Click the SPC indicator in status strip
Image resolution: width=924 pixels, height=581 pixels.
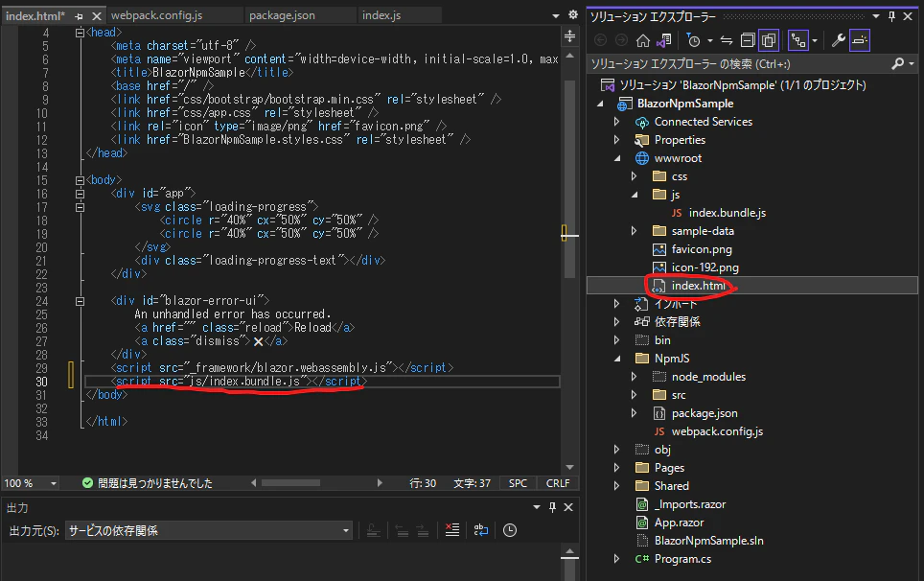(518, 484)
